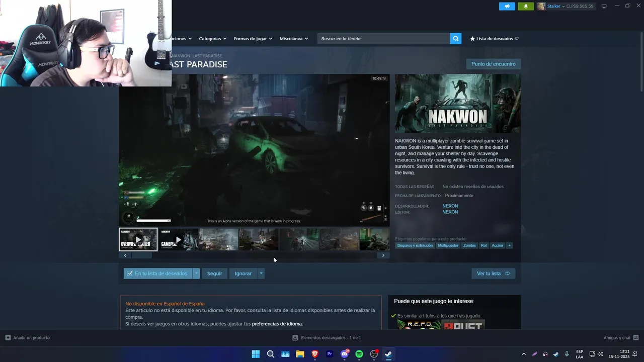
Task: Open the Miscelánea dropdown menu
Action: point(294,39)
